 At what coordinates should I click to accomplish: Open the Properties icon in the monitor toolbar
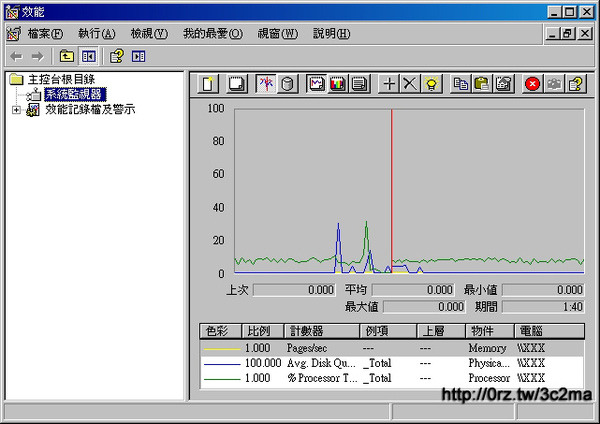tap(503, 84)
